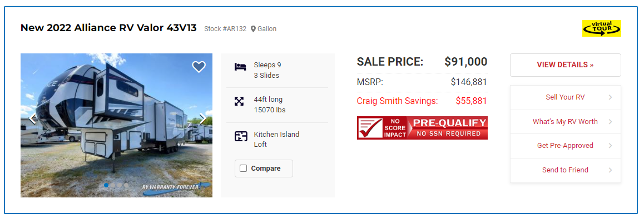This screenshot has height=218, width=644.
Task: Click the Galion location pin icon
Action: pos(254,29)
